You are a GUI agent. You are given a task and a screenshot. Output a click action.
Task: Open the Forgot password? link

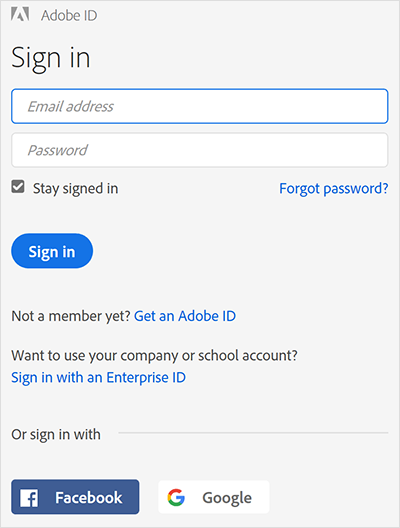coord(334,189)
